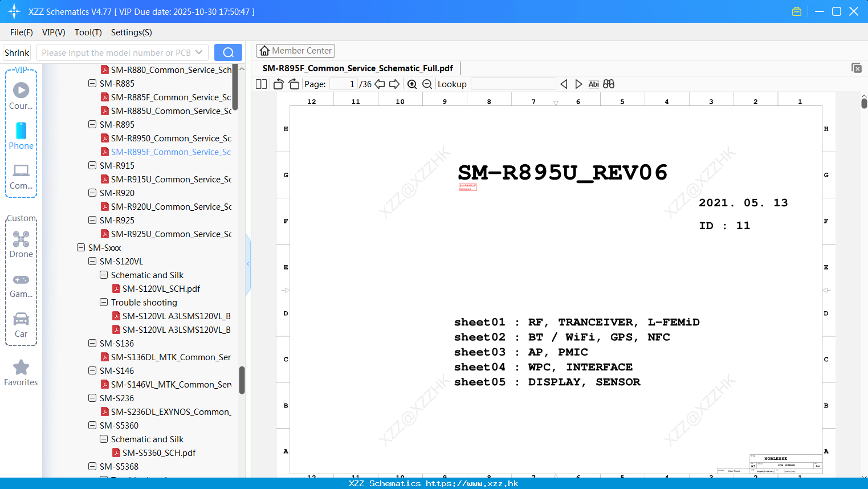
Task: Open SM-S5360_SCH.pdf file
Action: point(154,453)
